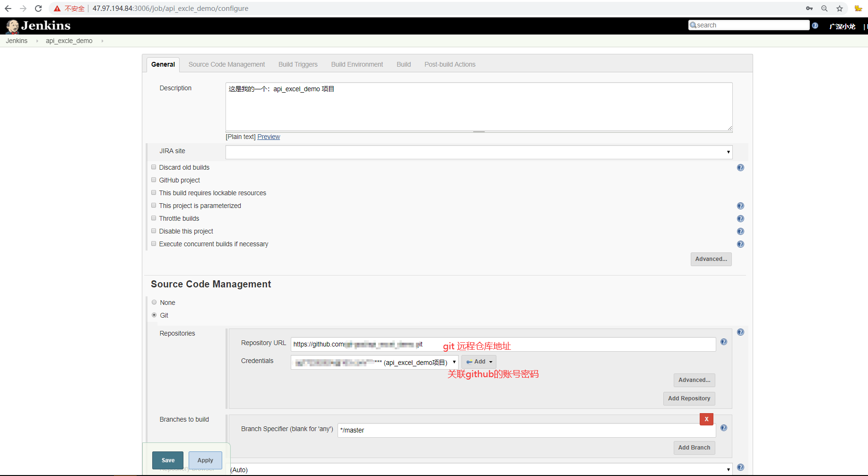Viewport: 868px width, 476px height.
Task: Click the Jenkins logo in header
Action: [38, 26]
